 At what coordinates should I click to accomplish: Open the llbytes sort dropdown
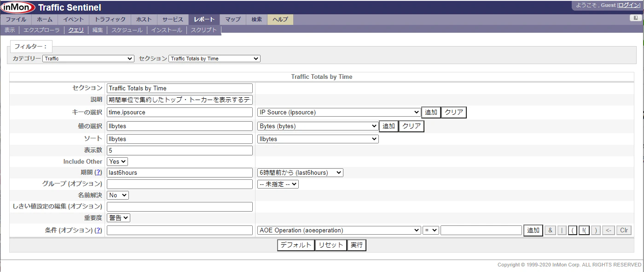318,139
